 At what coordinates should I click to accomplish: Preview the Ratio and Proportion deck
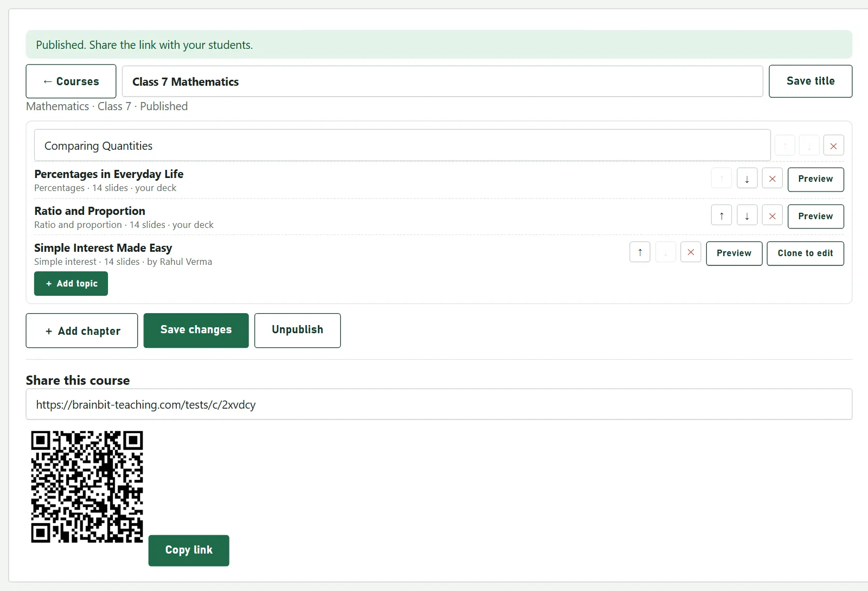815,216
